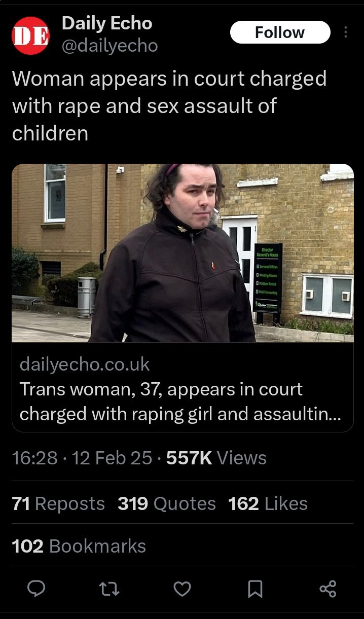The width and height of the screenshot is (364, 619).
Task: Tap the reply speech bubble icon
Action: [x=37, y=589]
